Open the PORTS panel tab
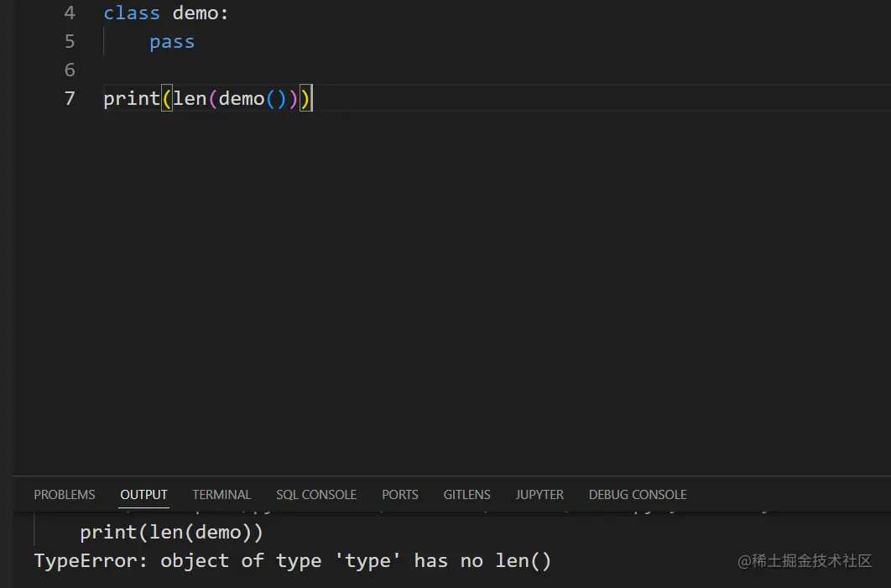Viewport: 891px width, 588px height. 399,494
